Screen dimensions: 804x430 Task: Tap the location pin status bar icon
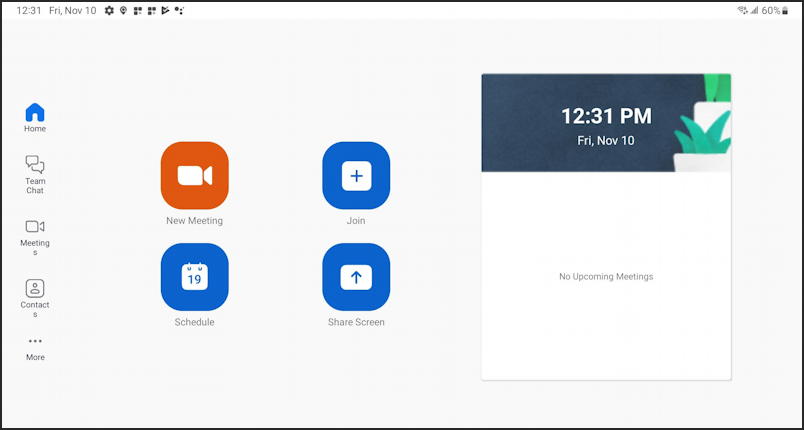[124, 10]
